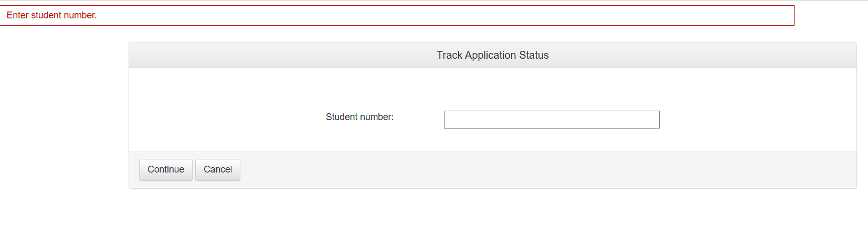
Task: Activate the text field next to Student number
Action: pyautogui.click(x=551, y=120)
